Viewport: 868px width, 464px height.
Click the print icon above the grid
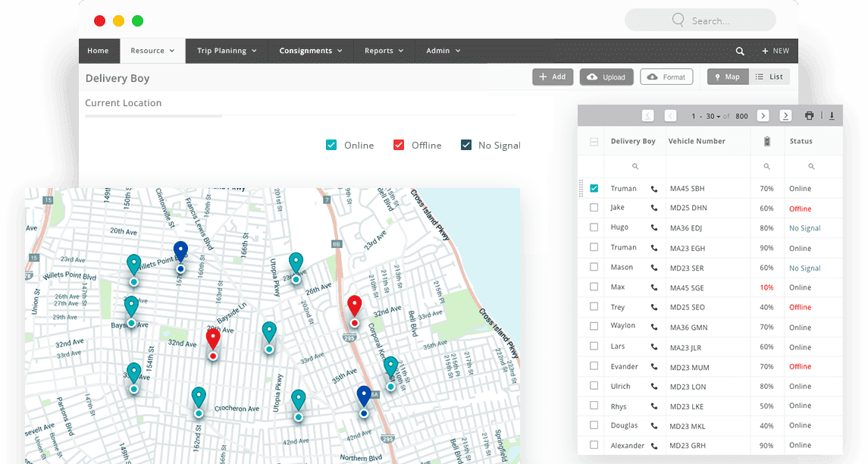(x=808, y=115)
